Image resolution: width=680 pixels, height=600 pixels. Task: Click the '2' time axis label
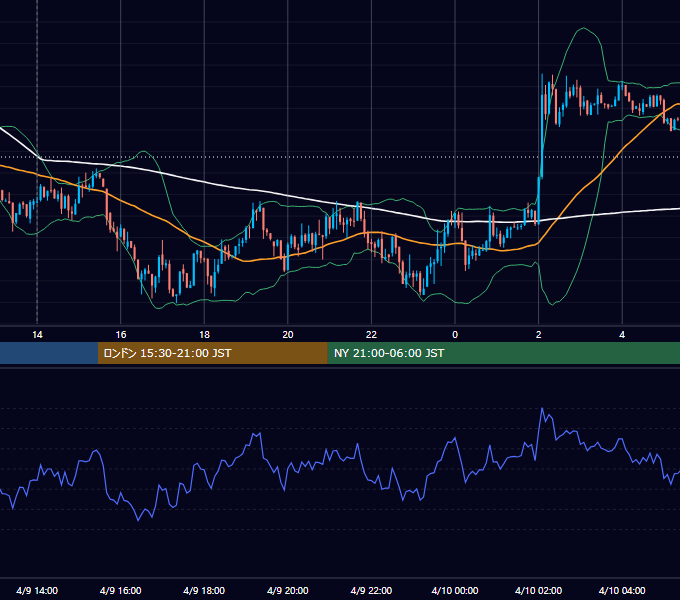click(x=539, y=335)
